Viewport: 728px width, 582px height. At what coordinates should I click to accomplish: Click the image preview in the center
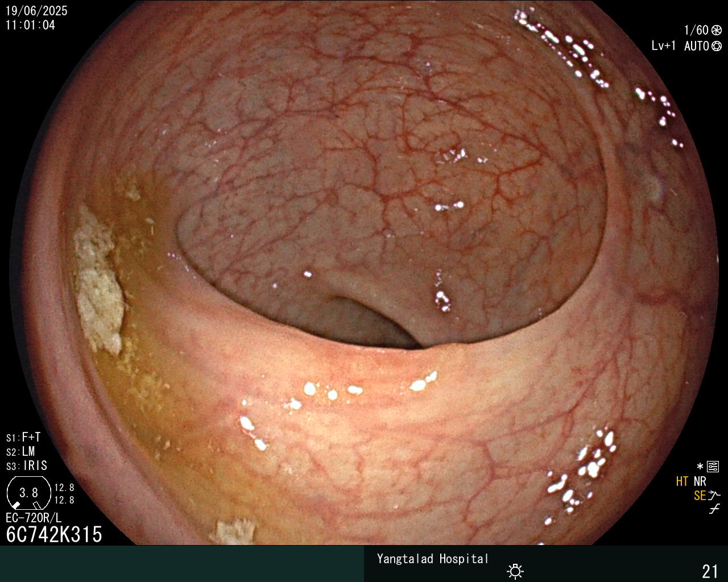[x=364, y=273]
